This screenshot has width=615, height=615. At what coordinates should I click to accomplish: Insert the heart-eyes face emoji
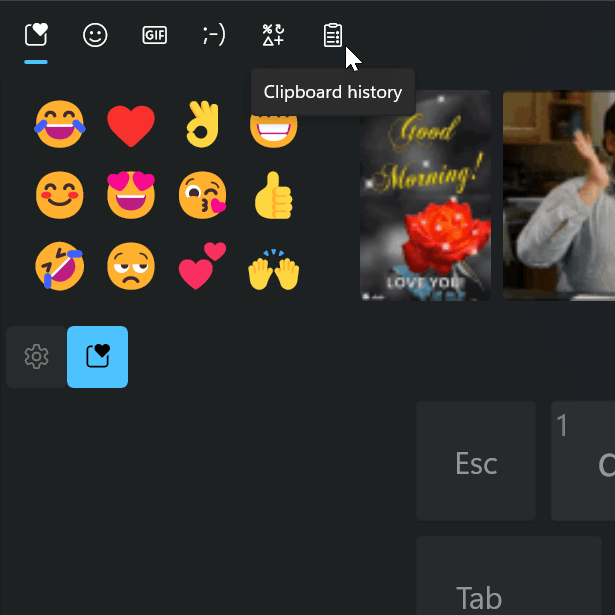(131, 195)
